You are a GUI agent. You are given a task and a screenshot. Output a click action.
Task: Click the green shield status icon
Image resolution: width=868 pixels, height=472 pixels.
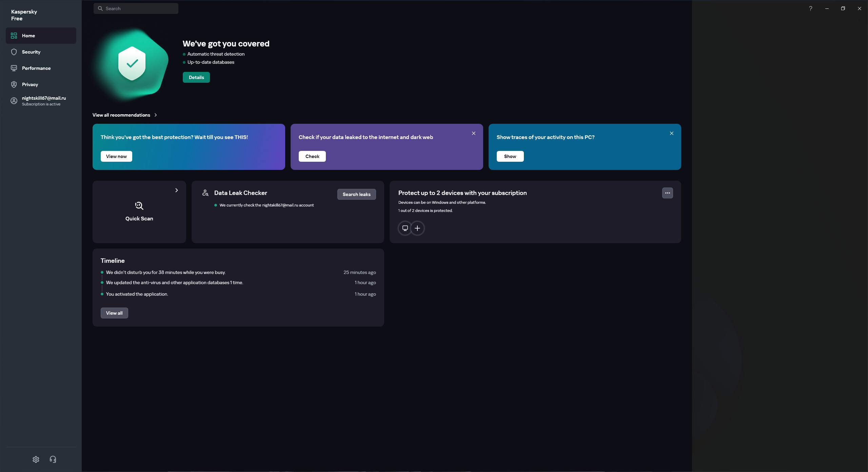pos(132,63)
